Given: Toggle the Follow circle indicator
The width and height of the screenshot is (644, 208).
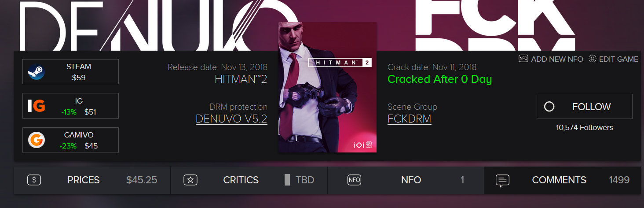Looking at the screenshot, I should [x=549, y=107].
